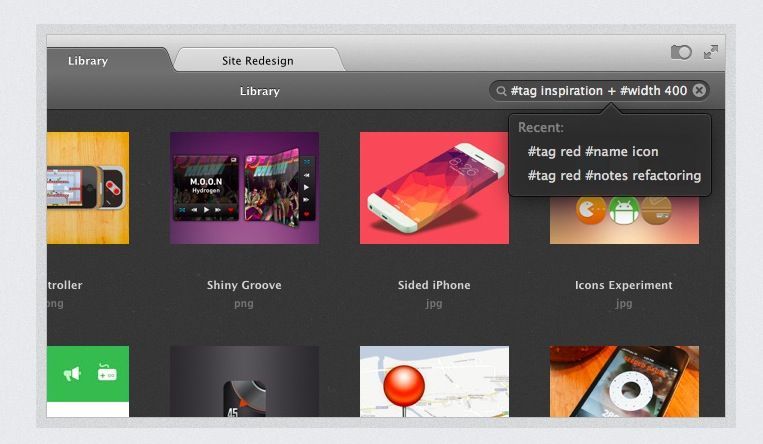Clear the search field with the X button
The height and width of the screenshot is (444, 763).
click(x=699, y=91)
